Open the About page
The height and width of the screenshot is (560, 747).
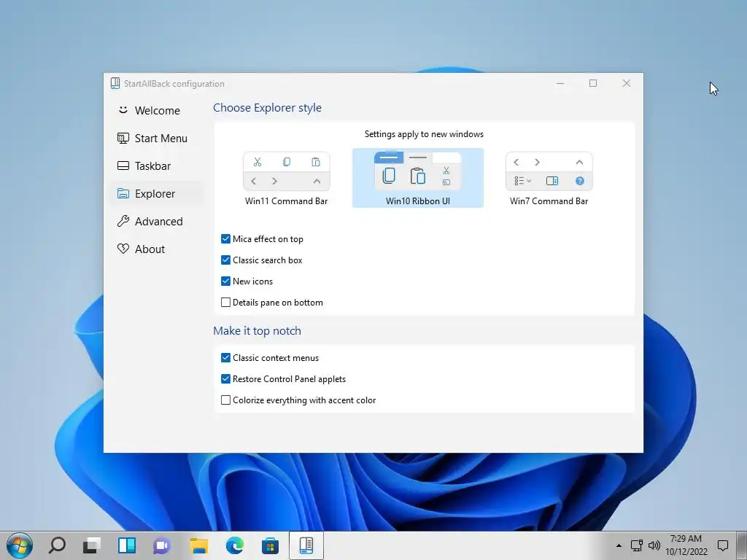click(155, 249)
